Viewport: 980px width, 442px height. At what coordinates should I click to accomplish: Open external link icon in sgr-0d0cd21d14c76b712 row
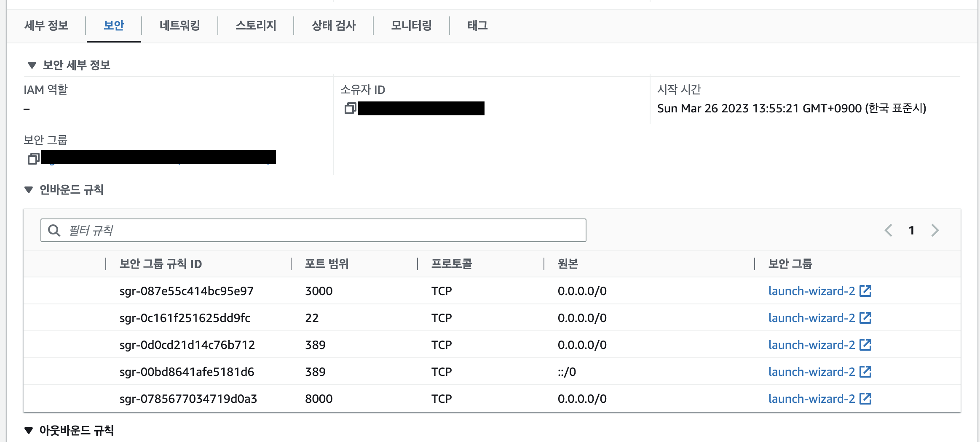click(865, 345)
